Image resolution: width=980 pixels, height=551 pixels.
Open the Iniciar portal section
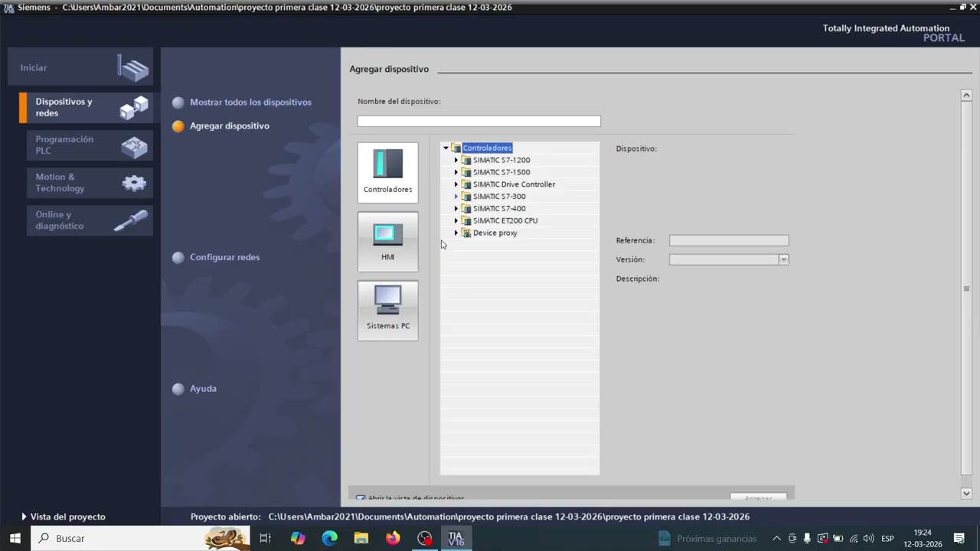[x=80, y=67]
